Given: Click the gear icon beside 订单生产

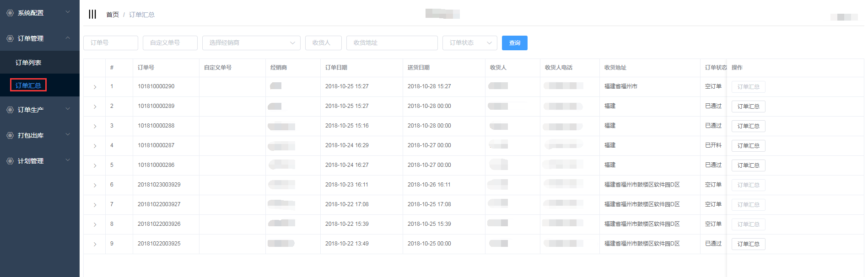Looking at the screenshot, I should [x=10, y=110].
